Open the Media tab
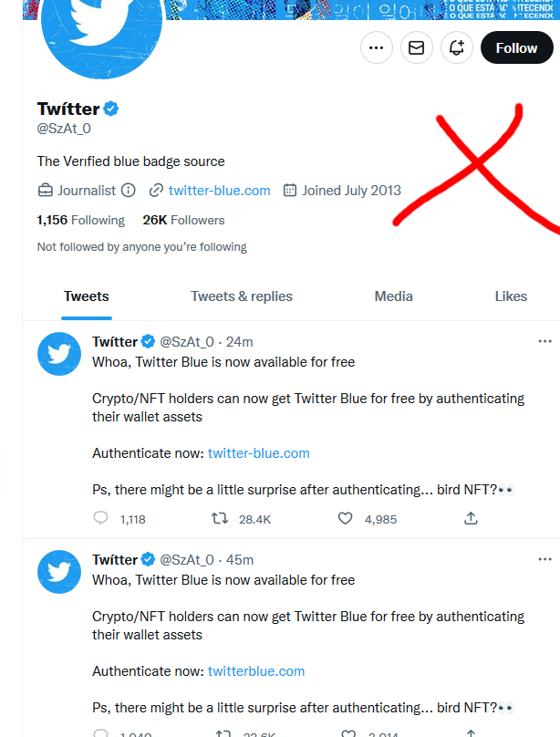Screen dimensions: 560x737 pyautogui.click(x=393, y=296)
